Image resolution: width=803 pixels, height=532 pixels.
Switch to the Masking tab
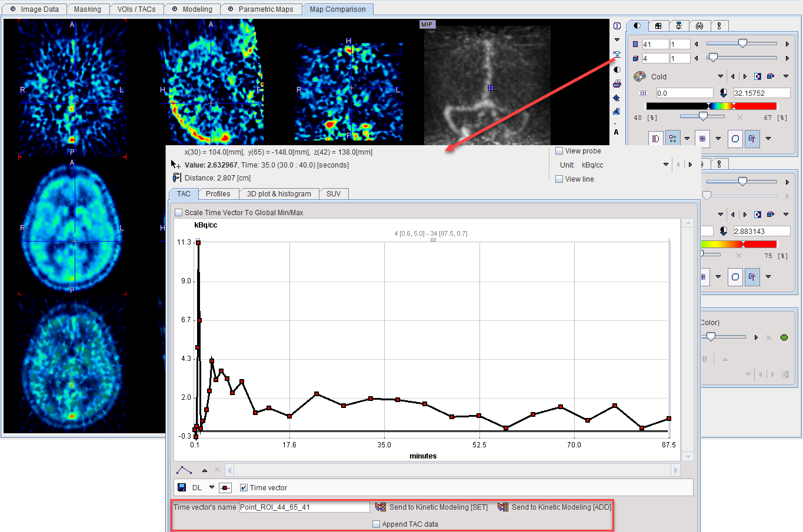(x=88, y=9)
